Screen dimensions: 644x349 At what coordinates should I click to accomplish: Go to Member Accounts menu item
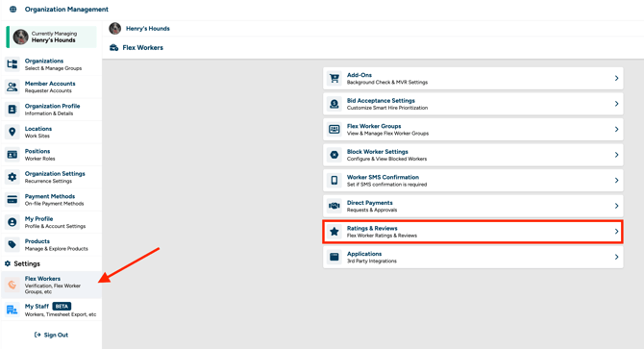(x=51, y=87)
